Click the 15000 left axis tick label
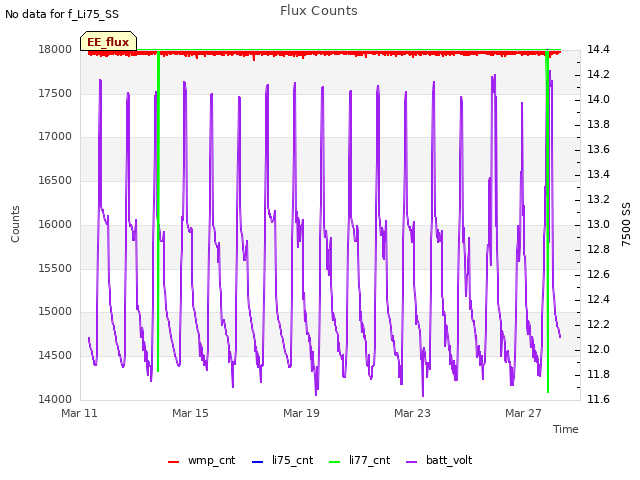The image size is (640, 480). [55, 311]
